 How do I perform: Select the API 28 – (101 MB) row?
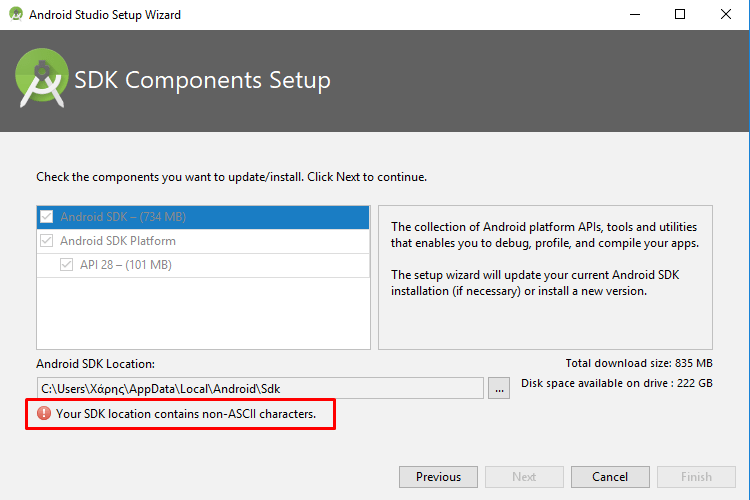203,265
